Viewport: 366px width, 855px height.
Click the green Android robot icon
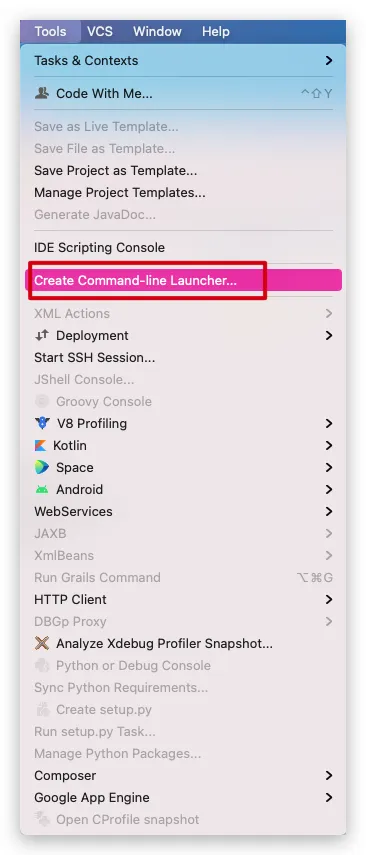[41, 490]
